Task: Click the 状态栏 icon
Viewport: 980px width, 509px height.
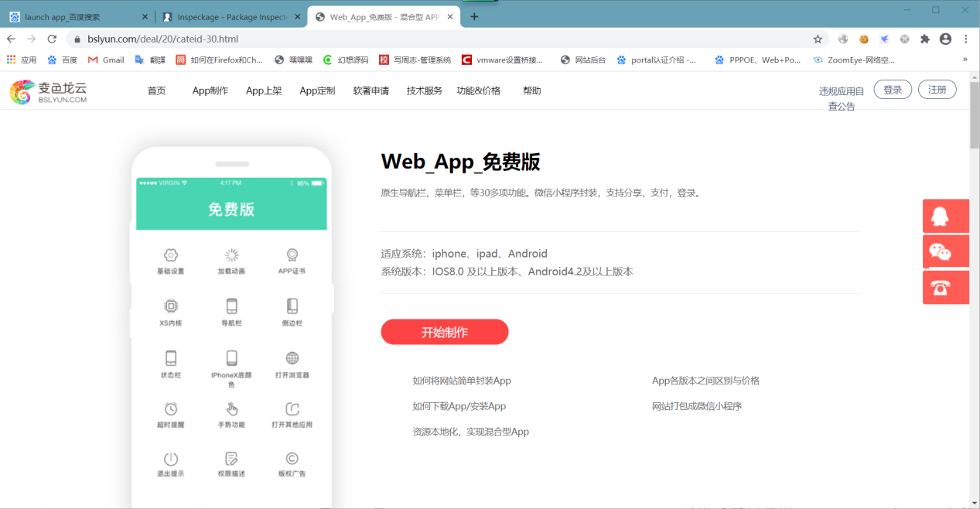Action: pyautogui.click(x=171, y=358)
